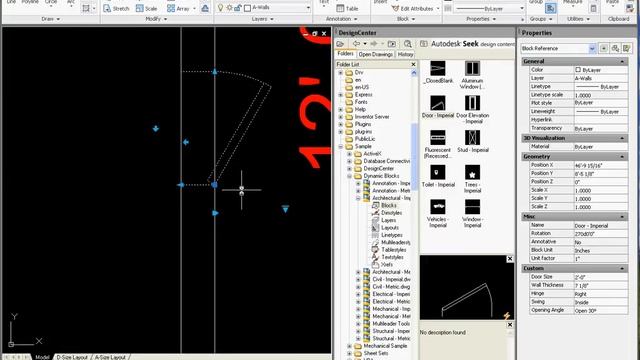This screenshot has height=360, width=640.
Task: Collapse the Sample folder in Folder List
Action: (x=341, y=146)
